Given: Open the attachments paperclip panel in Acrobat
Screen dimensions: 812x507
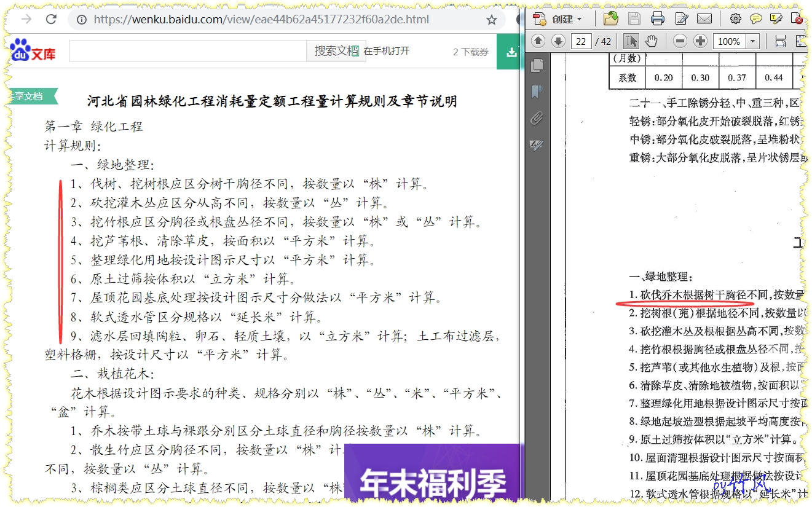Looking at the screenshot, I should point(537,119).
